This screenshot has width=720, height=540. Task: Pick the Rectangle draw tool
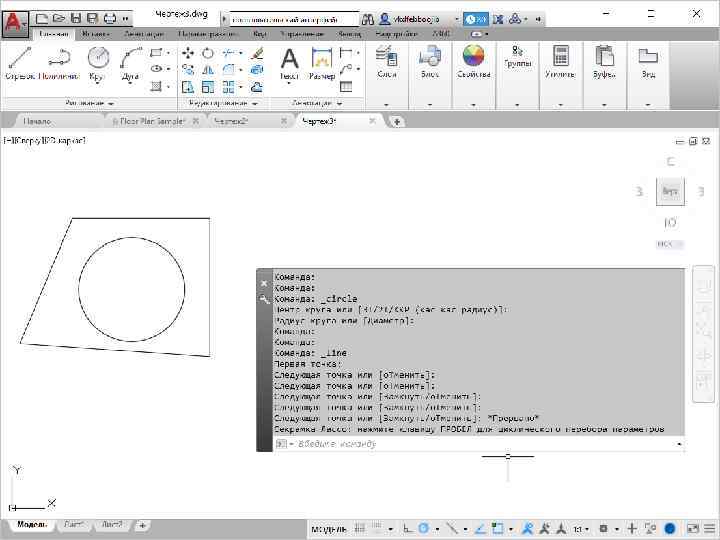point(156,53)
